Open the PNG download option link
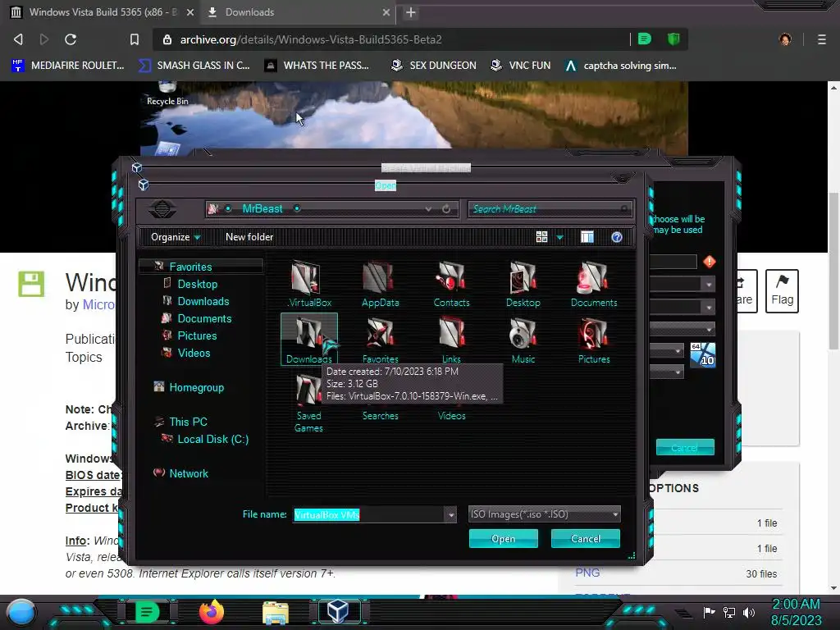This screenshot has width=840, height=630. click(x=587, y=573)
